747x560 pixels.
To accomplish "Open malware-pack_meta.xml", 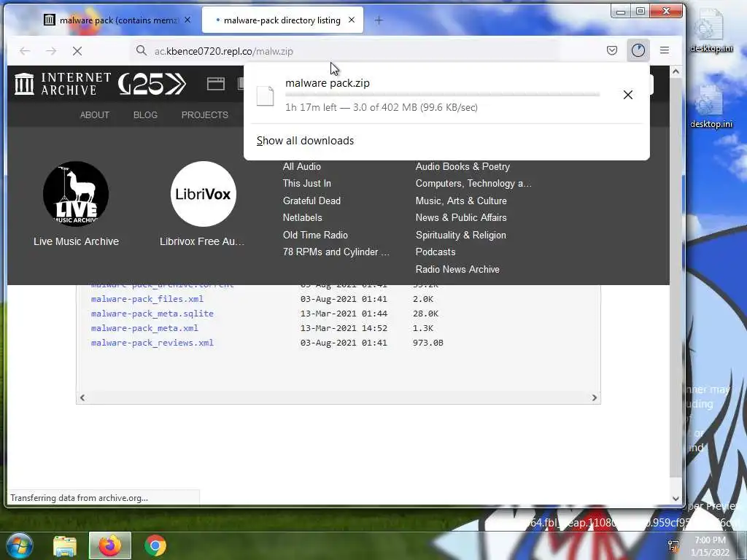I will 144,328.
